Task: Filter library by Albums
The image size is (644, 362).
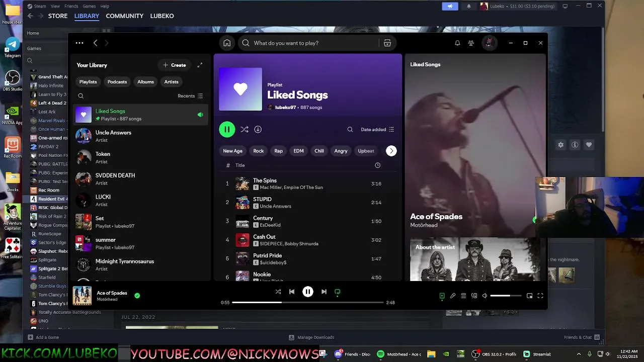Action: coord(145,81)
